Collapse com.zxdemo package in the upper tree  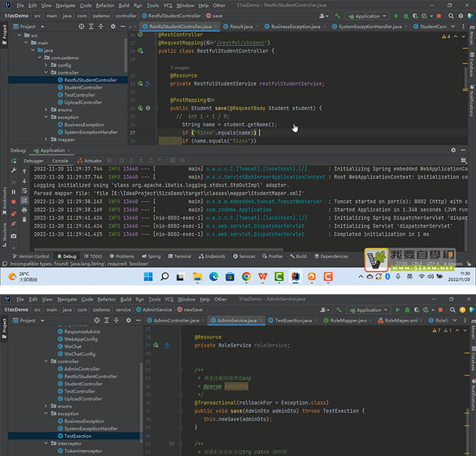[39, 58]
